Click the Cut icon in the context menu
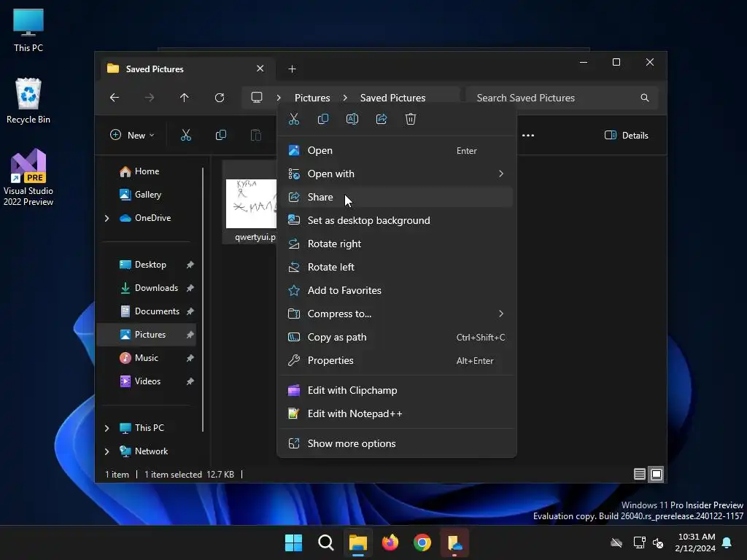The width and height of the screenshot is (747, 560). click(x=294, y=119)
